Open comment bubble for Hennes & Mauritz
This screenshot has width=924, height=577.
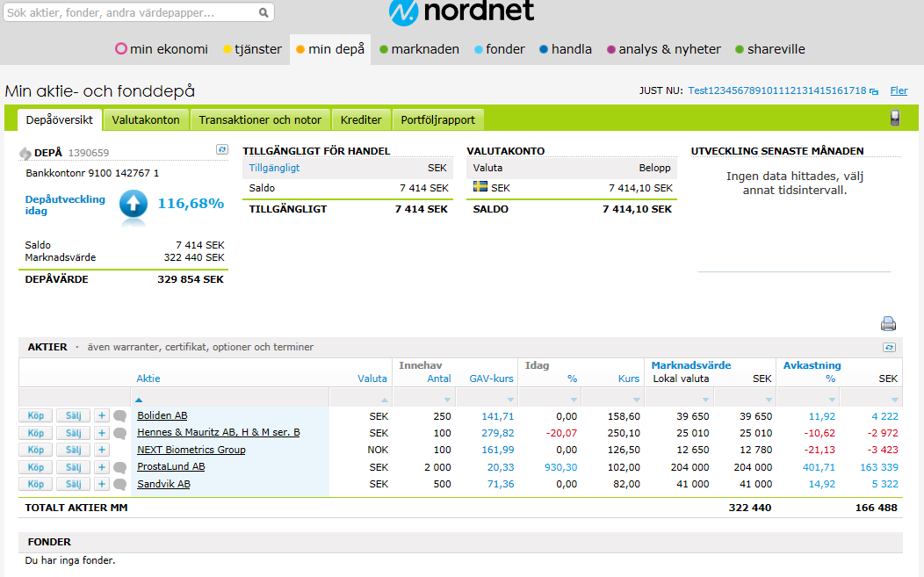120,433
